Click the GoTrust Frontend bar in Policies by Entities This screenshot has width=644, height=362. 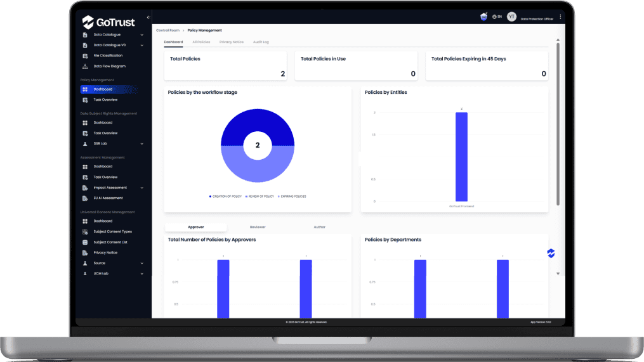tap(461, 157)
